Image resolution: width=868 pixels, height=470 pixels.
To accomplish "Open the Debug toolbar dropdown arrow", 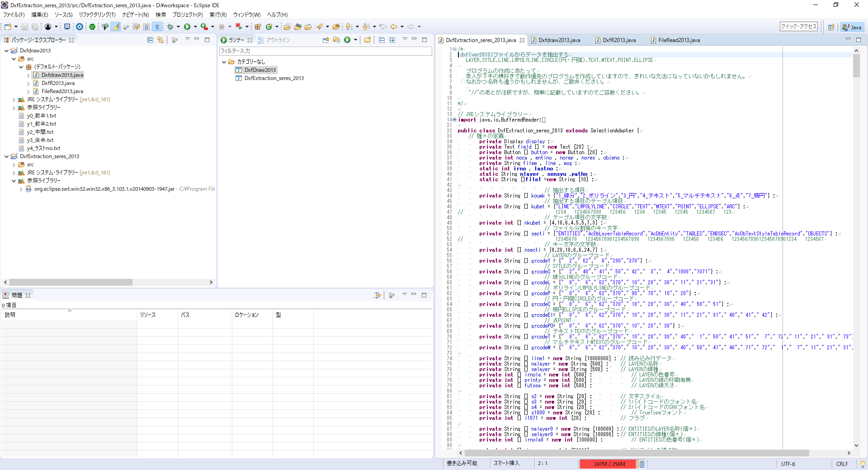I will pyautogui.click(x=178, y=27).
